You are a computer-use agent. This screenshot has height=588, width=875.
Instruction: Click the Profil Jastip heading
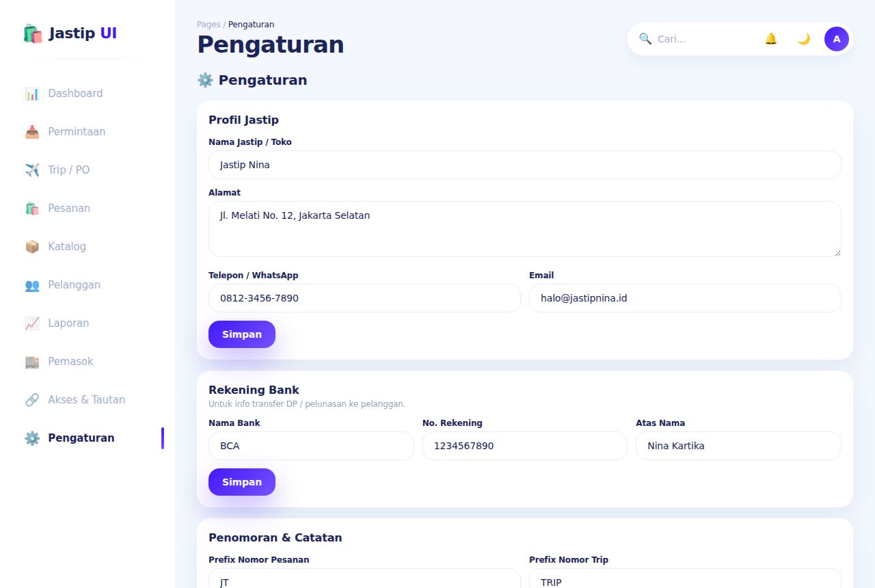[243, 120]
